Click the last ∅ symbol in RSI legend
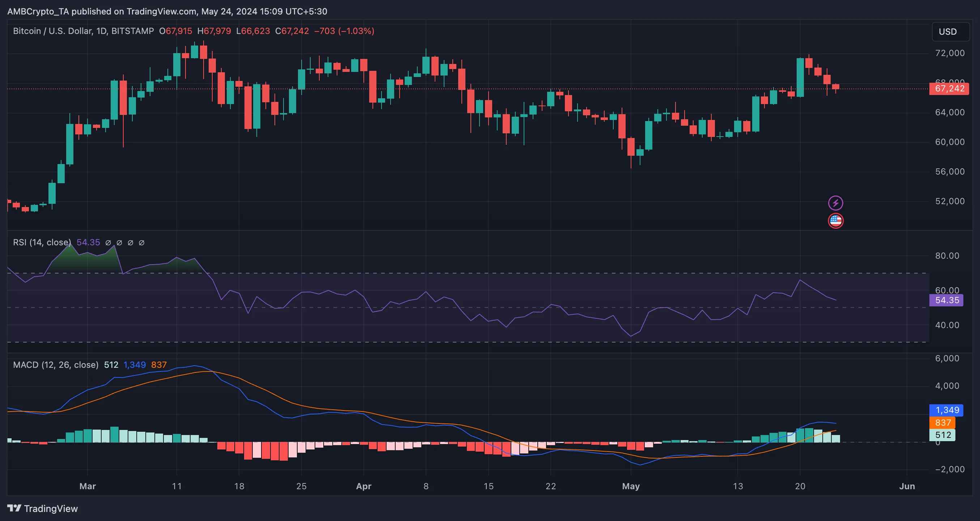This screenshot has width=980, height=521. tap(141, 242)
